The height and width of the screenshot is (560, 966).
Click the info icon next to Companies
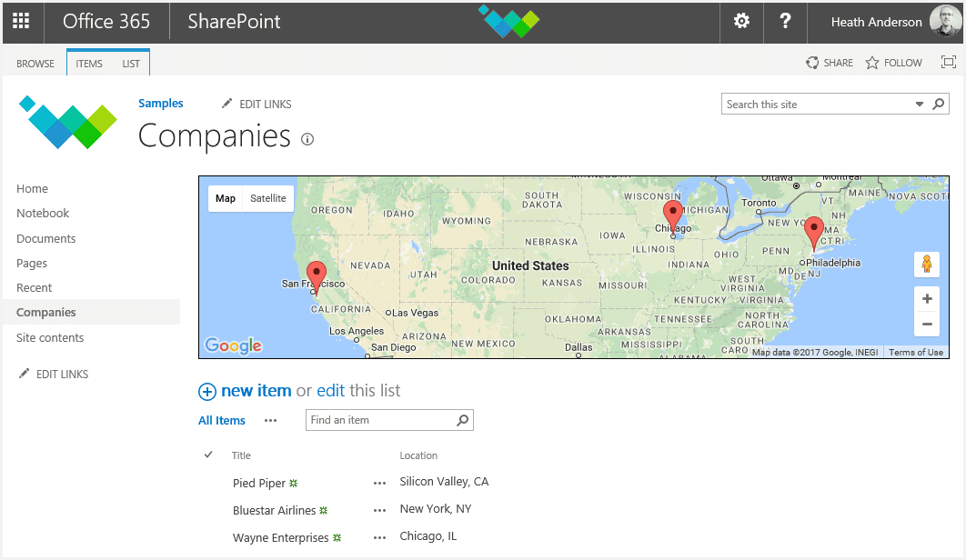307,139
